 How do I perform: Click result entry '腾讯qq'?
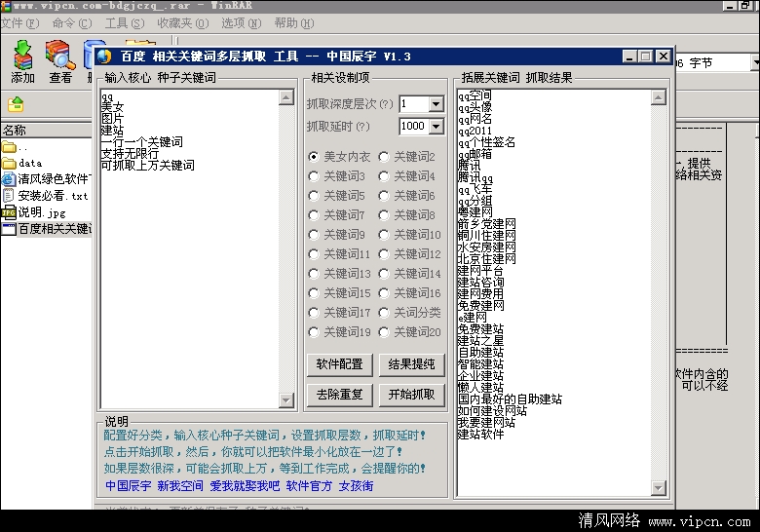coord(475,177)
